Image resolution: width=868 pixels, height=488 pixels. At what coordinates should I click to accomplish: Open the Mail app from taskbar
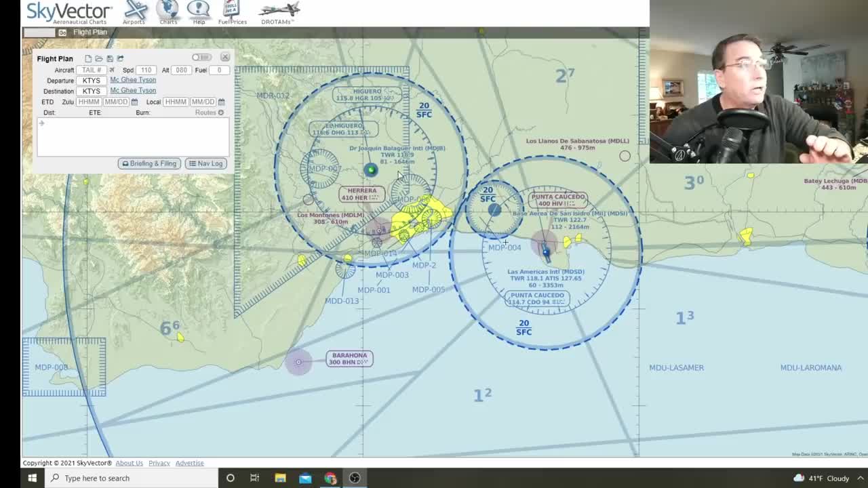coord(305,478)
